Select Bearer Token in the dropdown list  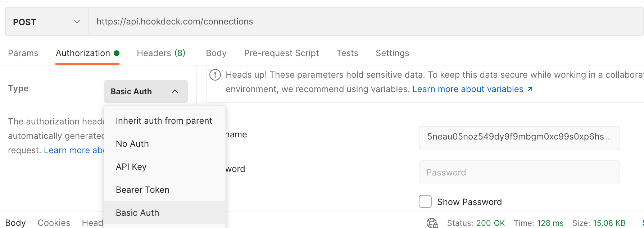click(142, 190)
